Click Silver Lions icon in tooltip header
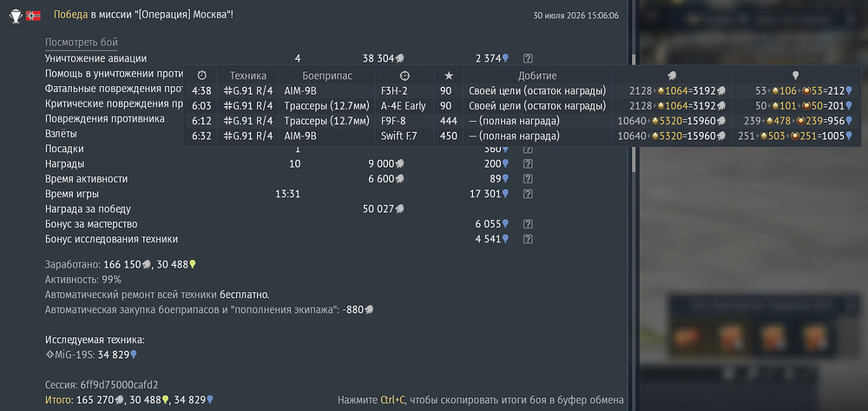Image resolution: width=868 pixels, height=411 pixels. [673, 76]
